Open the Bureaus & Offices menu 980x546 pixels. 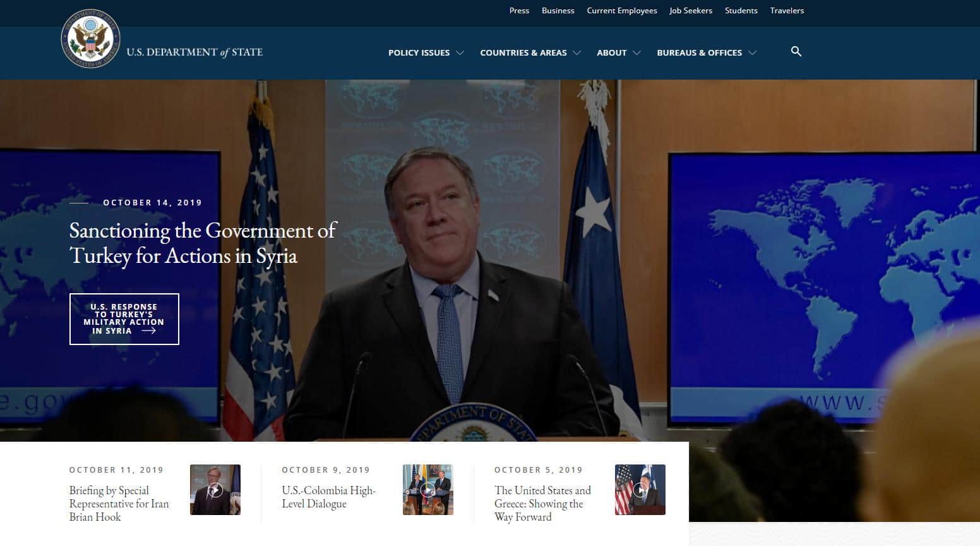point(699,53)
